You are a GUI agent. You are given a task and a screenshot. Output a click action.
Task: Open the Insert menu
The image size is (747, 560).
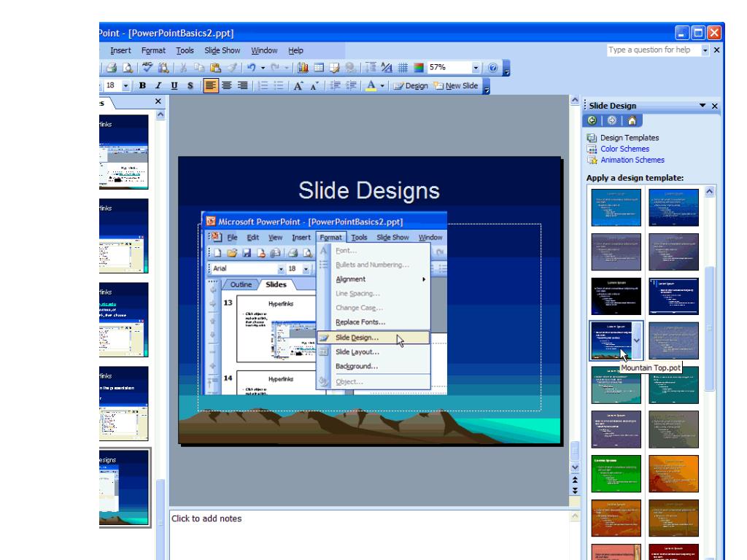[120, 50]
